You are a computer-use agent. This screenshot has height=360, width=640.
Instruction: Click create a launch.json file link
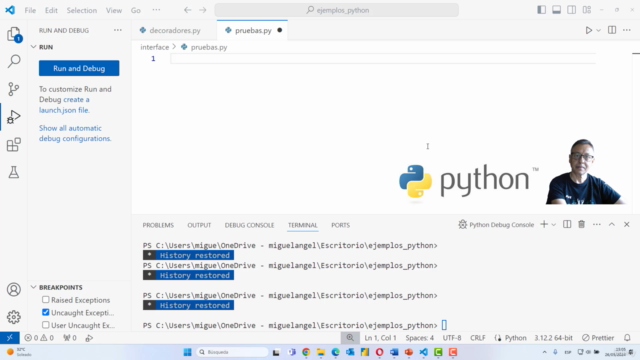tap(64, 105)
